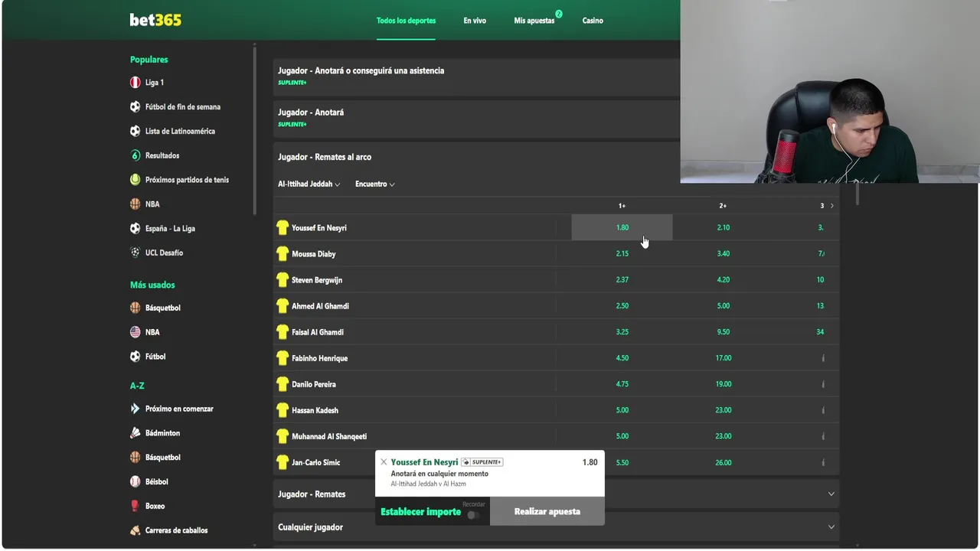The width and height of the screenshot is (980, 551).
Task: Click the Básquetbol icon in A-Z list
Action: click(x=136, y=458)
